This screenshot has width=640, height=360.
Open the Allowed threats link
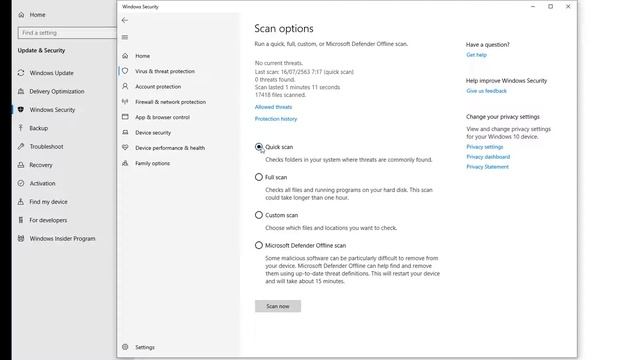(x=273, y=107)
